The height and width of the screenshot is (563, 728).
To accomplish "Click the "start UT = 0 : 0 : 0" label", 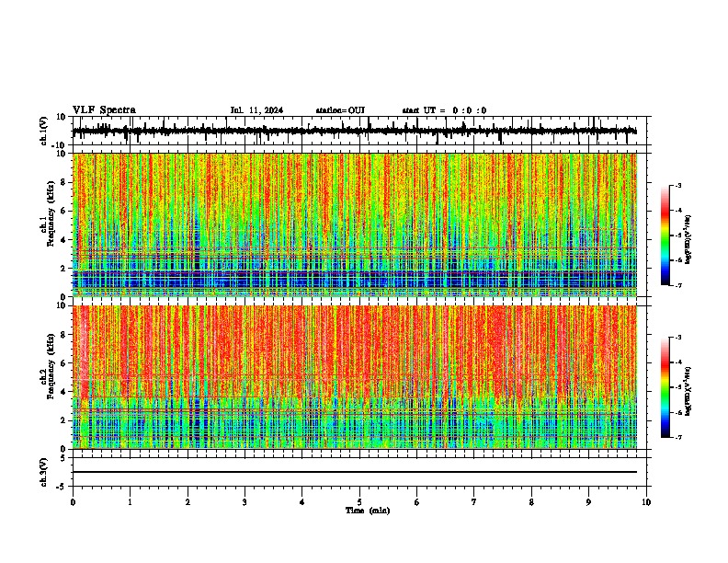I will click(444, 110).
